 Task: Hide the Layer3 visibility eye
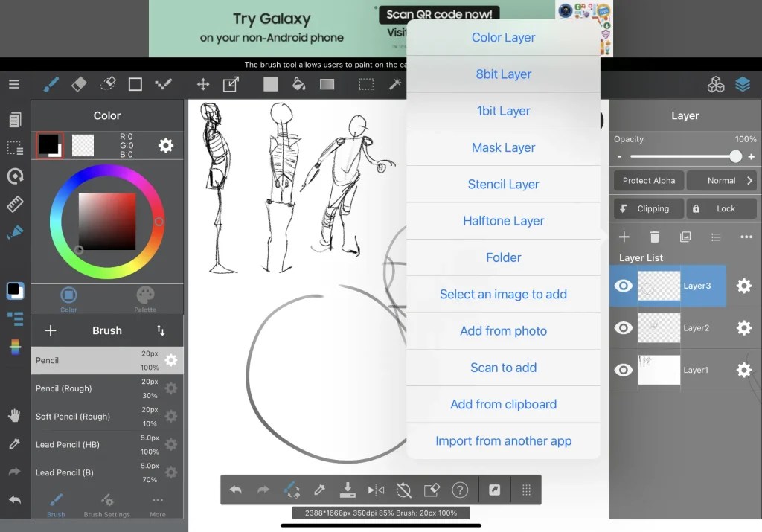click(622, 286)
